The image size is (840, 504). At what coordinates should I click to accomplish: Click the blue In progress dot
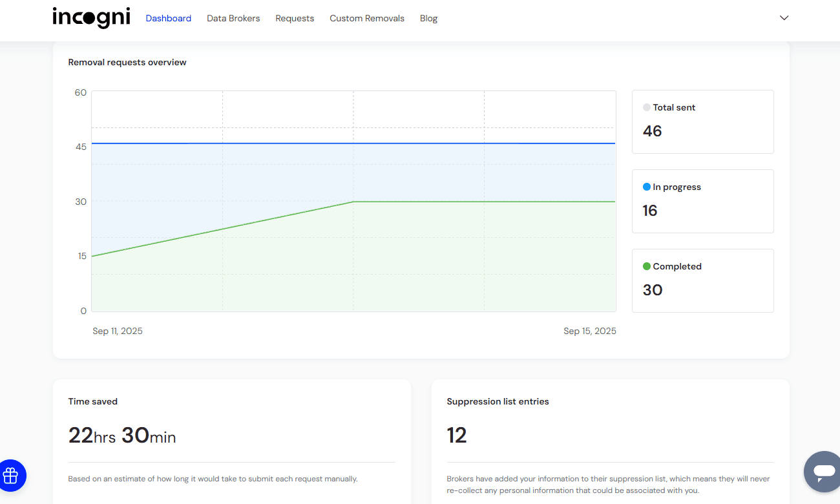pyautogui.click(x=647, y=187)
